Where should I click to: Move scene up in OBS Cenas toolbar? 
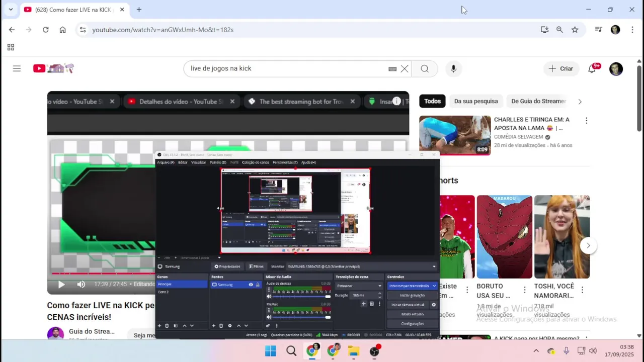(185, 326)
